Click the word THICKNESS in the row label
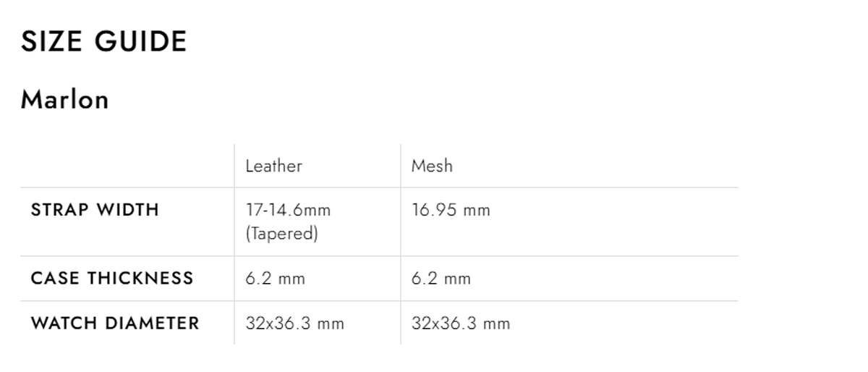Image resolution: width=868 pixels, height=372 pixels. pos(141,278)
